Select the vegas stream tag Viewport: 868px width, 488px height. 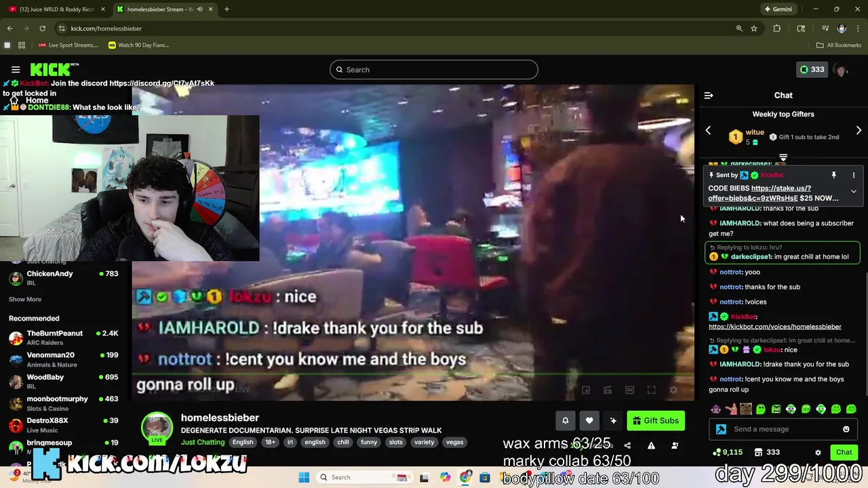tap(454, 442)
